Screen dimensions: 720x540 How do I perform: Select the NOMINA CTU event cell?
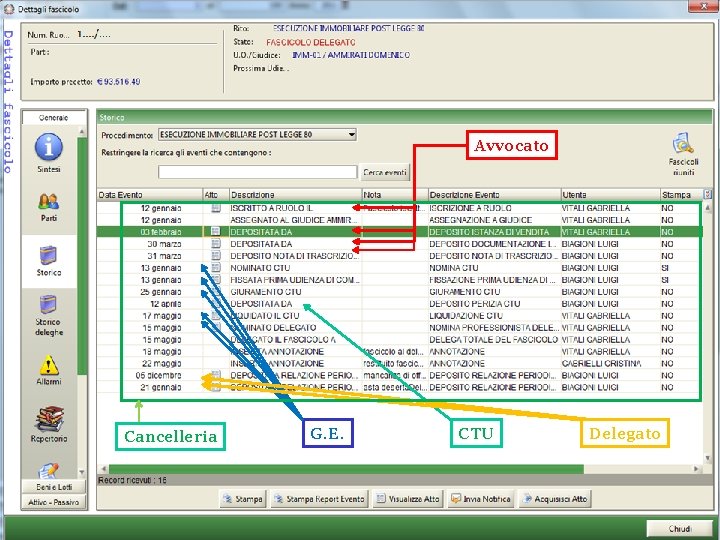pos(494,268)
